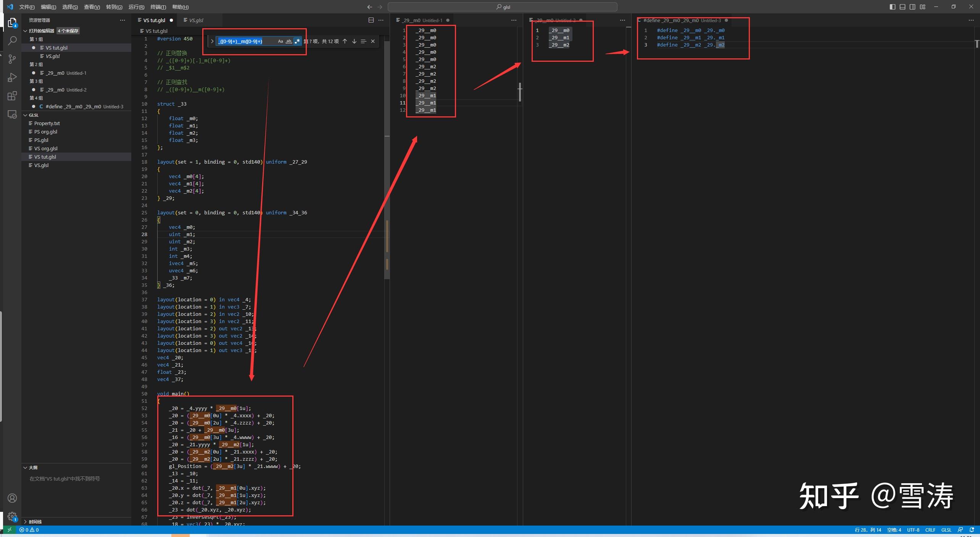Open the Search view in activity bar
This screenshot has width=980, height=537.
click(x=12, y=40)
